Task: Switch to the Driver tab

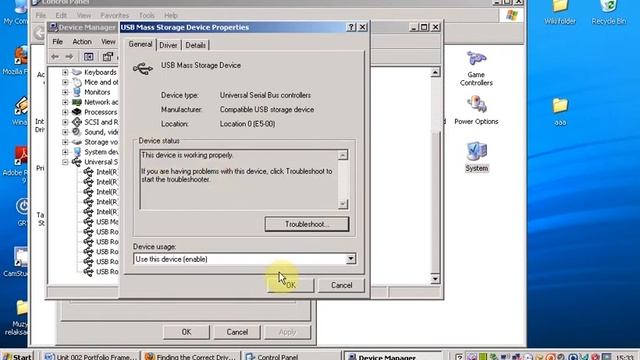Action: click(168, 45)
